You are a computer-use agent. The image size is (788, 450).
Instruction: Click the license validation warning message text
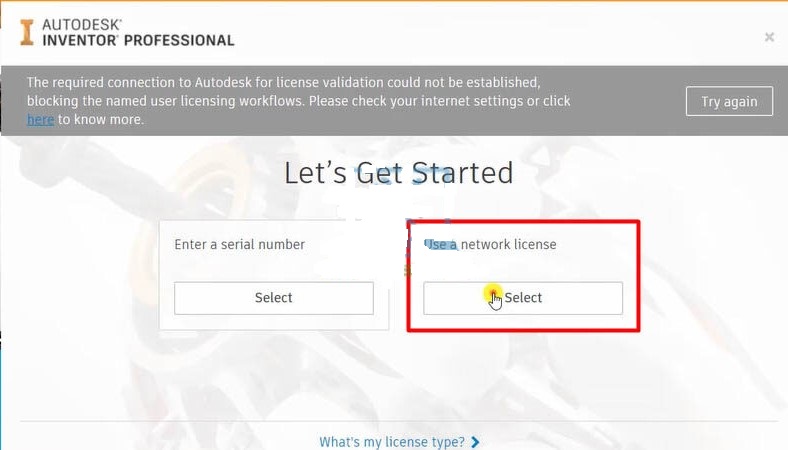(283, 82)
